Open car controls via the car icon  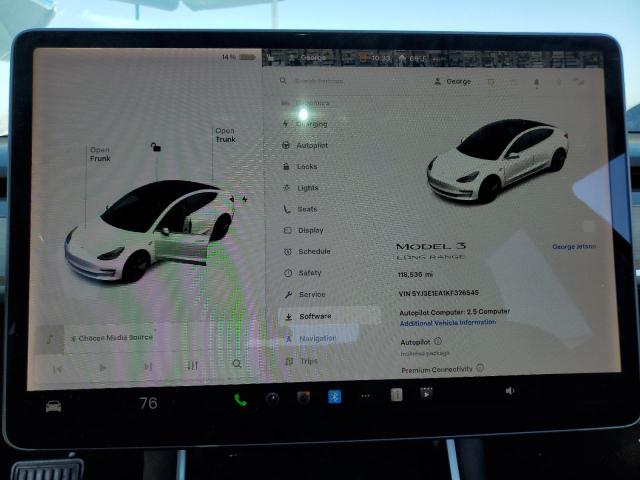53,406
